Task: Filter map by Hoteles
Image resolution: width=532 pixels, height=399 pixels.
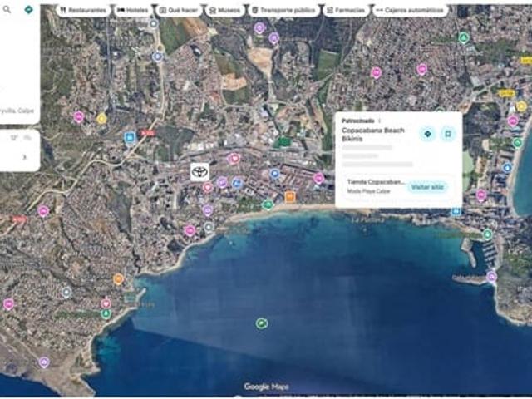Action: coord(133,11)
